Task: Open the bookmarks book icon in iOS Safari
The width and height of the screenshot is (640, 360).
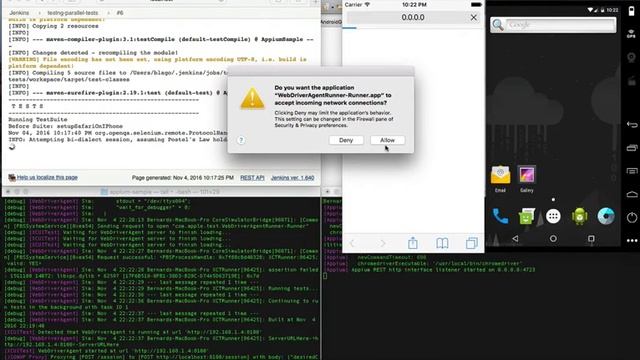Action: tap(442, 243)
